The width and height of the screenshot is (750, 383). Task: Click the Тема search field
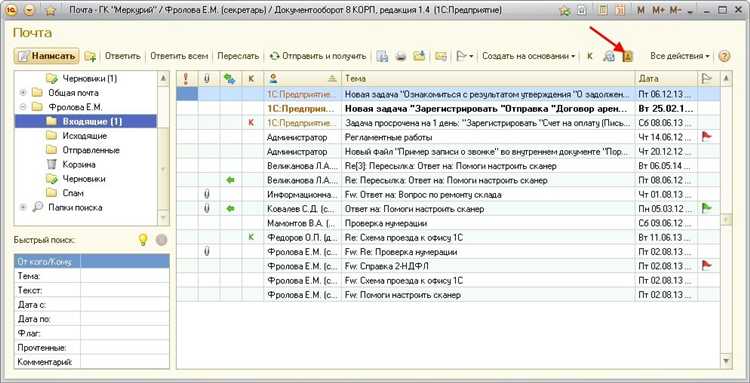tap(124, 276)
